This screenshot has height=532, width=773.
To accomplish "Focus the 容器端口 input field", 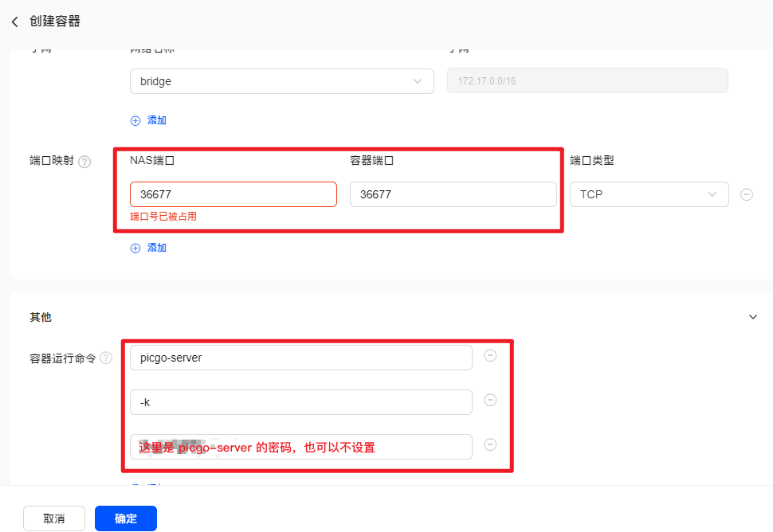I will pos(453,194).
